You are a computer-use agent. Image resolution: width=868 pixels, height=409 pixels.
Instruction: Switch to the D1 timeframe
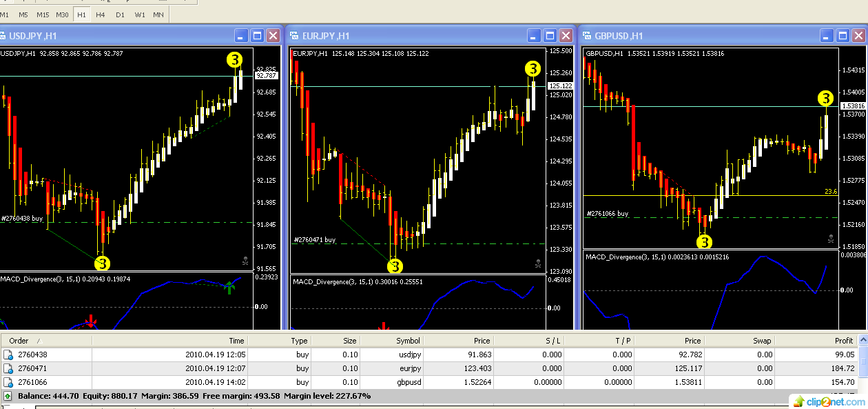point(120,14)
